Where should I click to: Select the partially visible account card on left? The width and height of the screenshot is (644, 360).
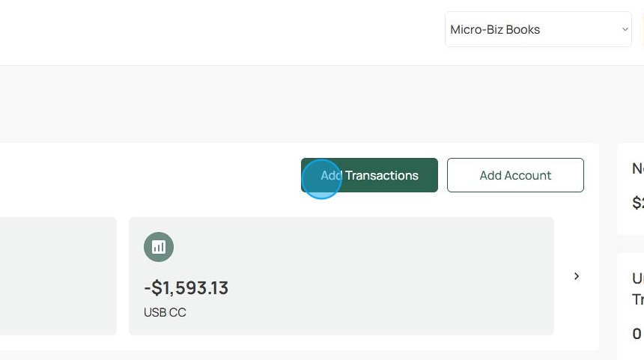click(x=58, y=276)
